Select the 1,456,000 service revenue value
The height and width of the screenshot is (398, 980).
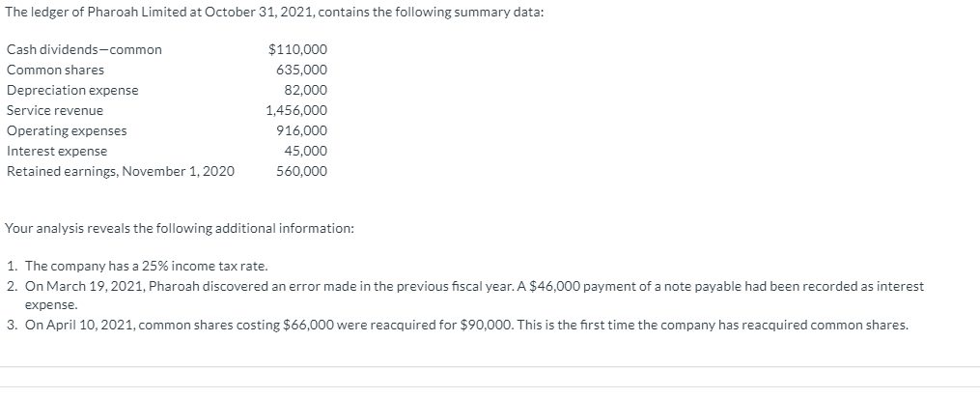tap(295, 110)
